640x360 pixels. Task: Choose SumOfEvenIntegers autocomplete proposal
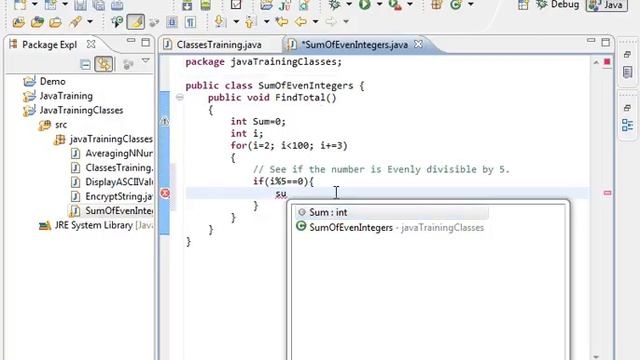tap(391, 227)
